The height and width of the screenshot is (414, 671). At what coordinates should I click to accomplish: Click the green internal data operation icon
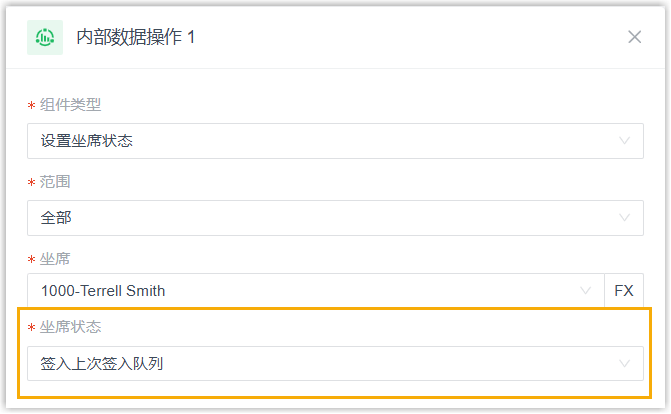click(45, 37)
